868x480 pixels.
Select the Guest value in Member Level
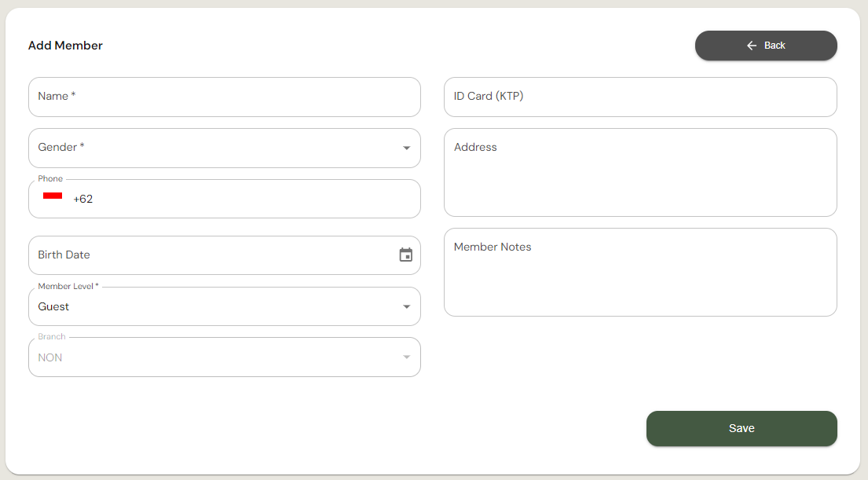pos(53,306)
